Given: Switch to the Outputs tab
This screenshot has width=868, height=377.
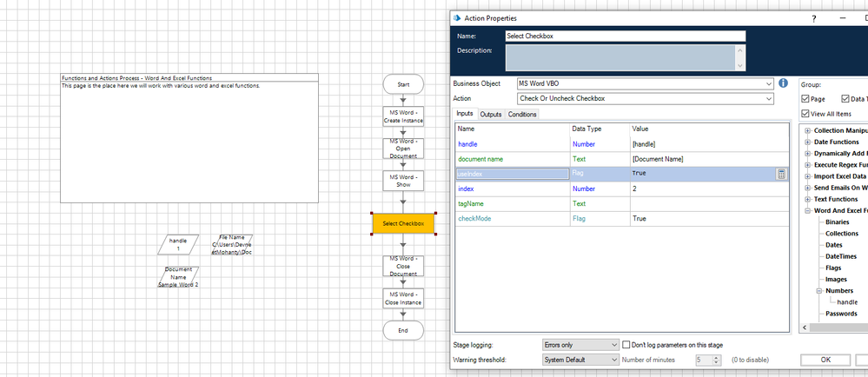Looking at the screenshot, I should point(490,115).
